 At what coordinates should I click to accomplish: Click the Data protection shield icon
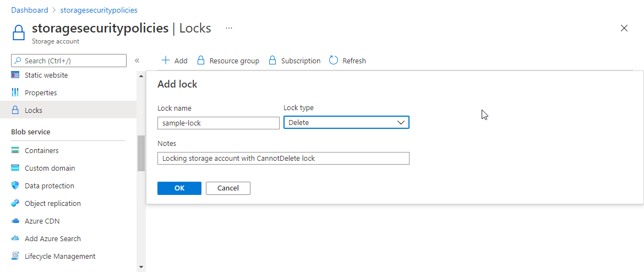click(15, 186)
